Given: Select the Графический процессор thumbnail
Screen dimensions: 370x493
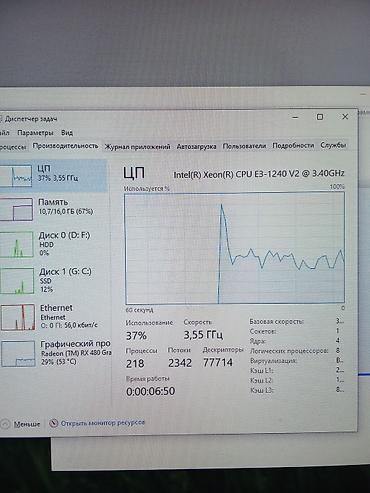Looking at the screenshot, I should pos(18,353).
